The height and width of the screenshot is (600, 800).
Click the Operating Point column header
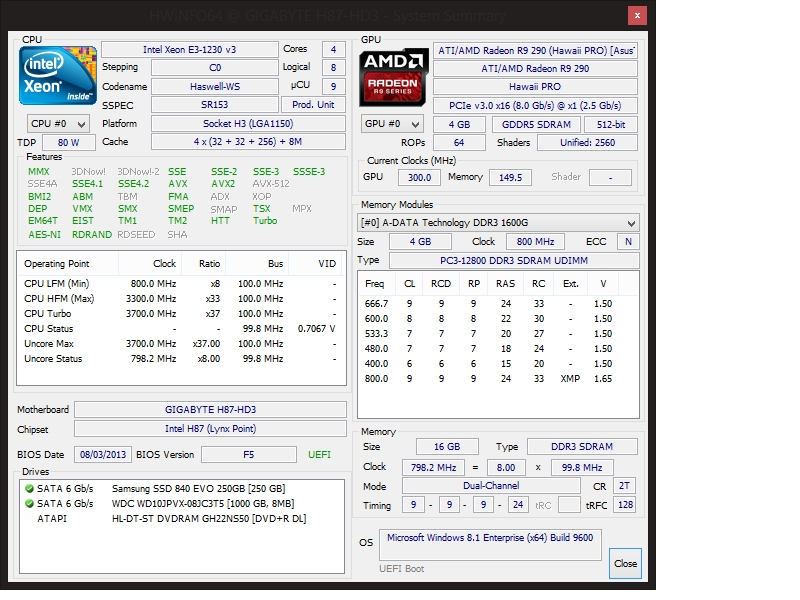tap(68, 264)
